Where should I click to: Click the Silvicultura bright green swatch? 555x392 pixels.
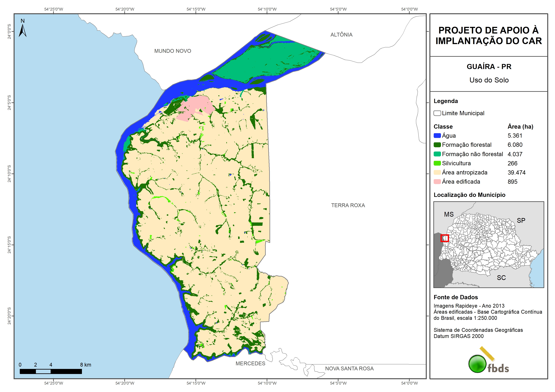[437, 163]
